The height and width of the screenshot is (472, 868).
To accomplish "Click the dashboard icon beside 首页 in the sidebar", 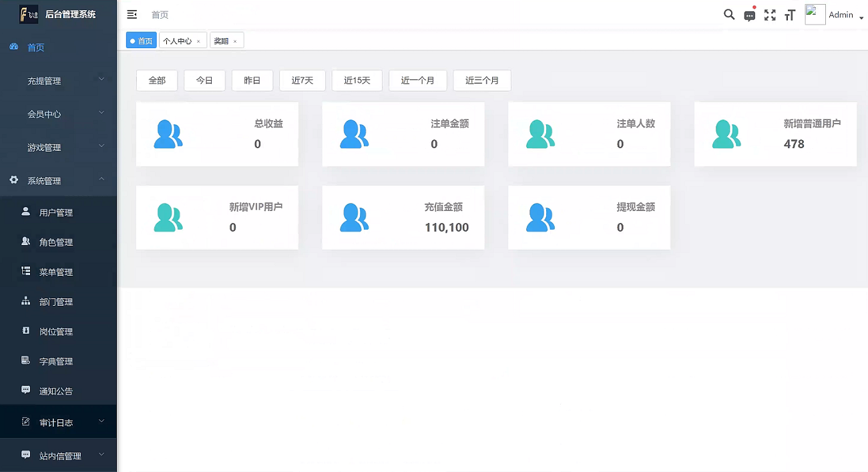I will click(x=14, y=47).
